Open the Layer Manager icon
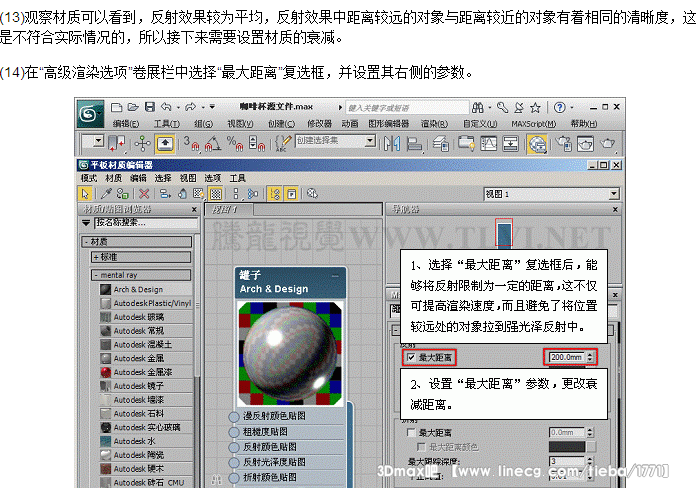This screenshot has width=698, height=488. [441, 143]
